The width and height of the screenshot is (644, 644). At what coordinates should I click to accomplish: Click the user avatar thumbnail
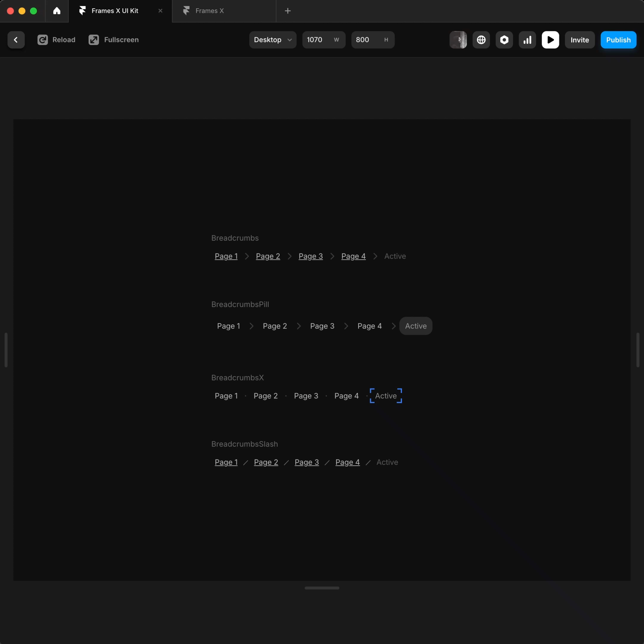click(x=458, y=40)
